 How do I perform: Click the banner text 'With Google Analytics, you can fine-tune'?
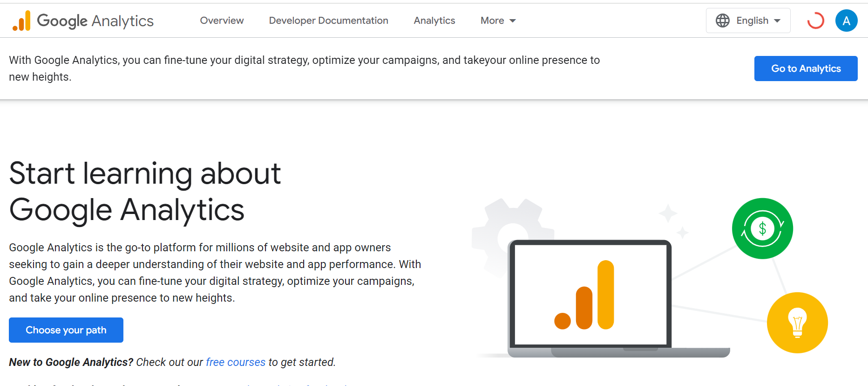[x=305, y=69]
